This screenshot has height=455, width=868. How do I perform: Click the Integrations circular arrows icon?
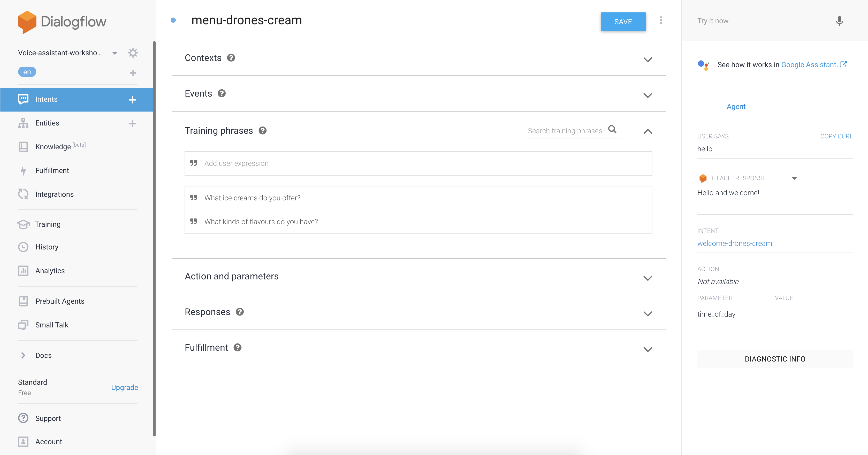pos(23,194)
